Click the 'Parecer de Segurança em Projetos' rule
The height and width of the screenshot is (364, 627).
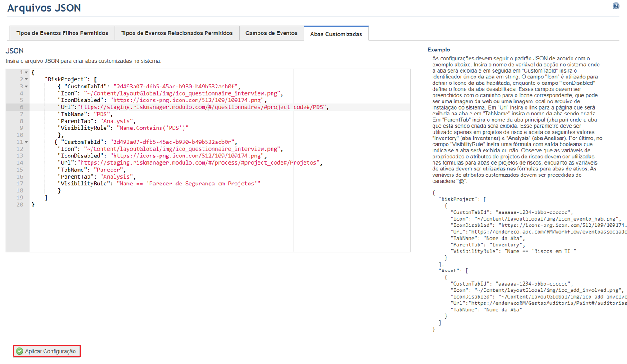click(189, 184)
